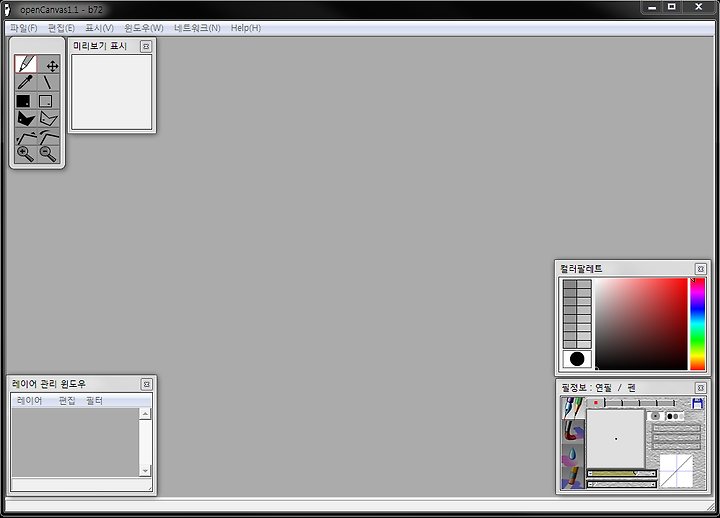Click the circular brush tip shape icon
Image resolution: width=720 pixels, height=518 pixels.
655,416
